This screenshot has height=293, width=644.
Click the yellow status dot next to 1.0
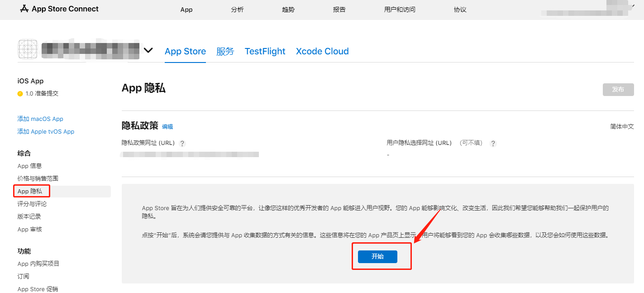tap(20, 94)
